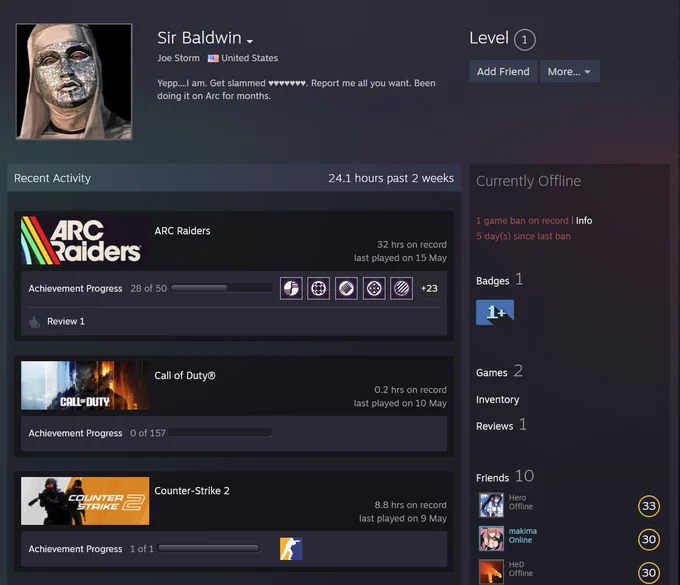
Task: Click "8.8 hrs on record" text
Action: 410,505
